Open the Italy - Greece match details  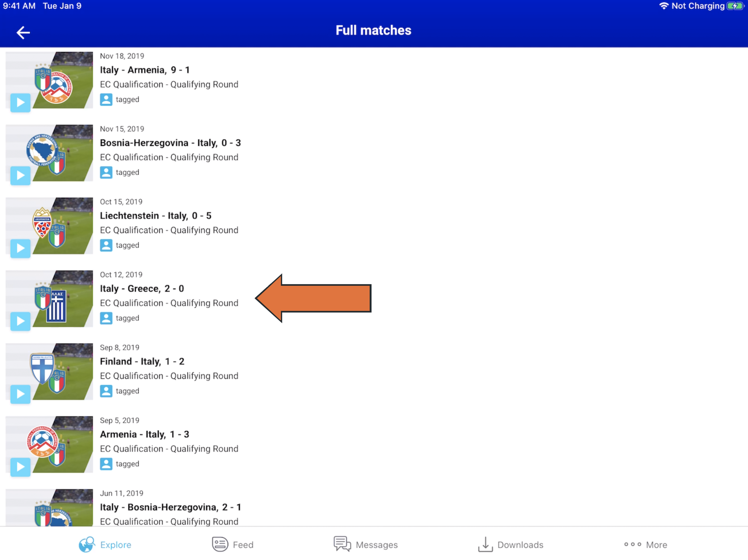click(x=142, y=288)
